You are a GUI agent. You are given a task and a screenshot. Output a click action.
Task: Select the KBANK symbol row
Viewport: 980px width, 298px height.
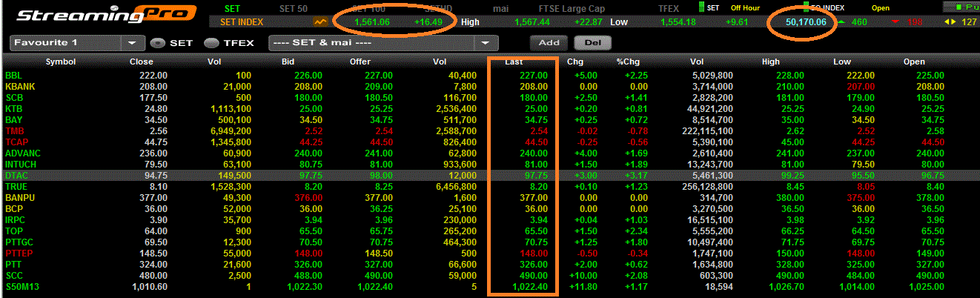click(x=490, y=87)
